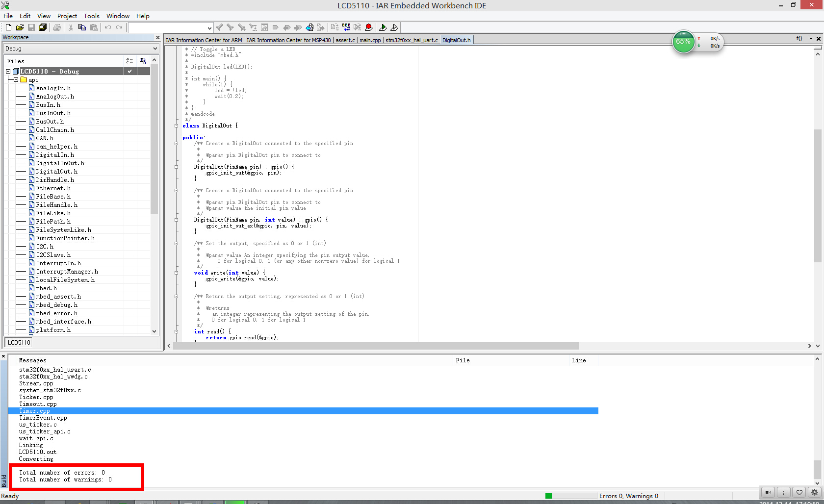The height and width of the screenshot is (504, 824).
Task: Click the 65% green network monitor widget
Action: tap(683, 42)
